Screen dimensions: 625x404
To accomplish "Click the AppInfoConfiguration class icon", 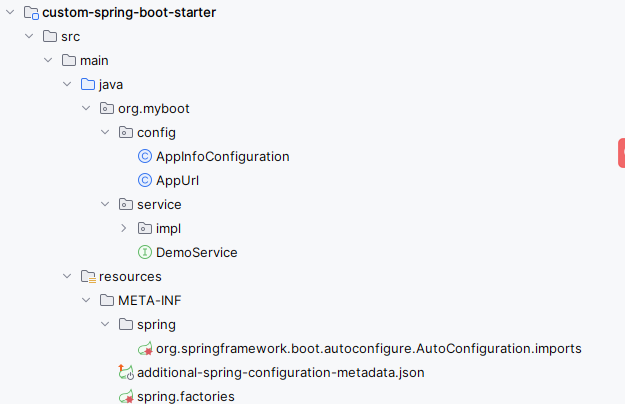I will tap(145, 157).
